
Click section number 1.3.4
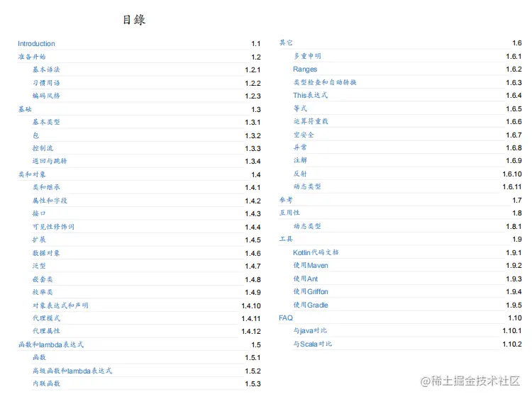tap(253, 162)
